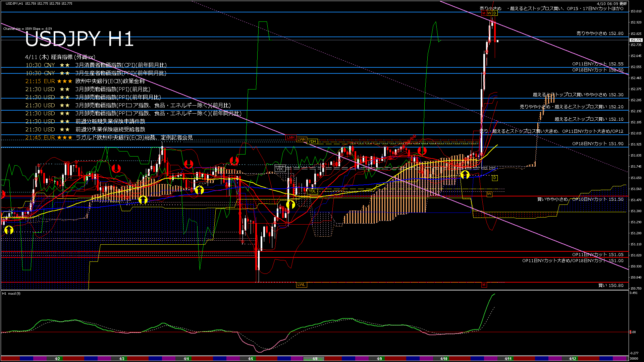Click the current price tag 152.775

[636, 40]
